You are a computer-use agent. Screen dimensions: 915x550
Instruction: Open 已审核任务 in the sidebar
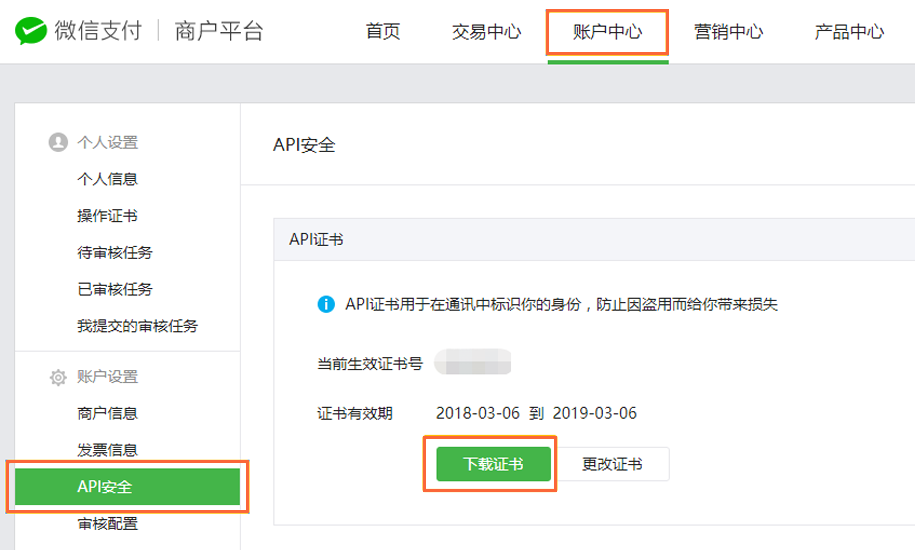[x=115, y=289]
